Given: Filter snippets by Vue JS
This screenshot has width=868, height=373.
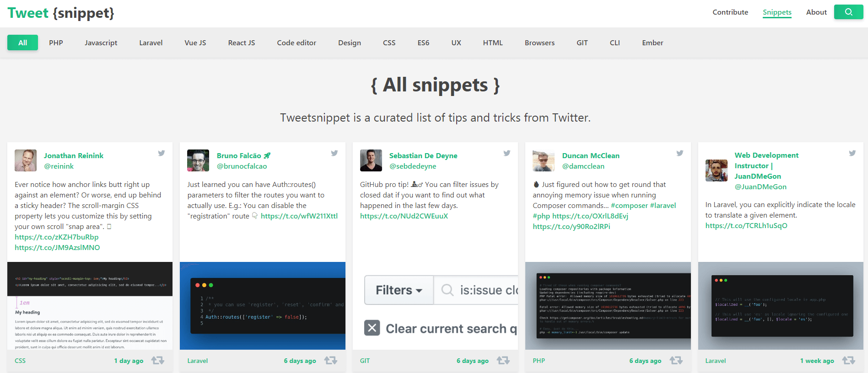Looking at the screenshot, I should point(195,43).
